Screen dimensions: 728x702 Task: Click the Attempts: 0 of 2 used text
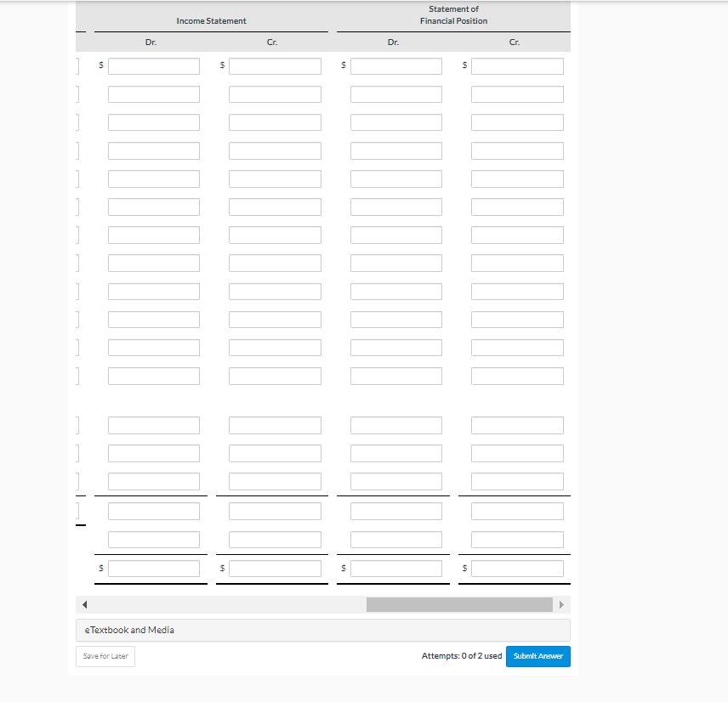point(462,655)
